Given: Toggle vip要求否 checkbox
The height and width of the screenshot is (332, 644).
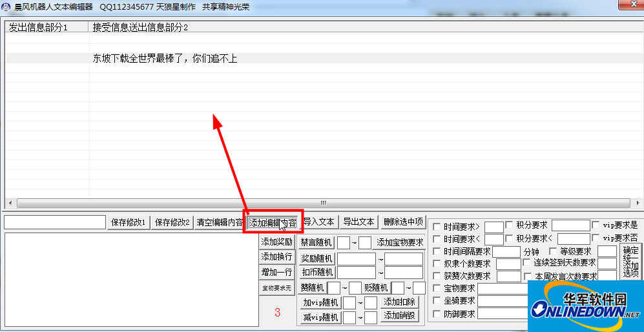Looking at the screenshot, I should pyautogui.click(x=596, y=238).
